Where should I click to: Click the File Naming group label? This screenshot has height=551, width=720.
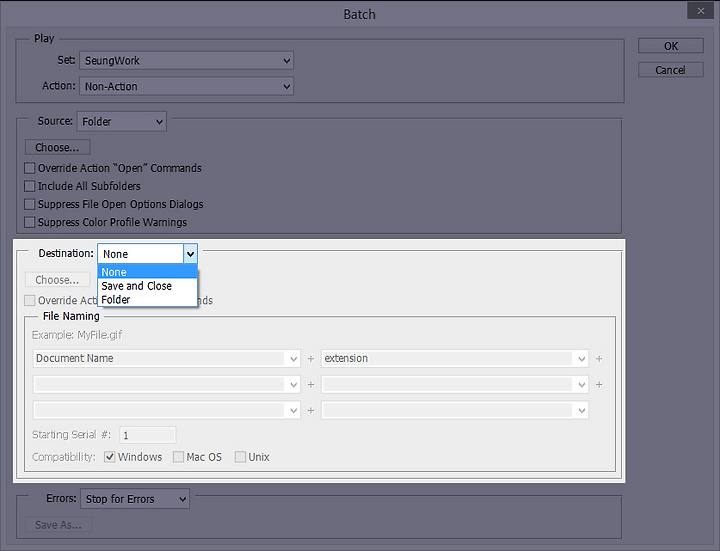[x=71, y=316]
